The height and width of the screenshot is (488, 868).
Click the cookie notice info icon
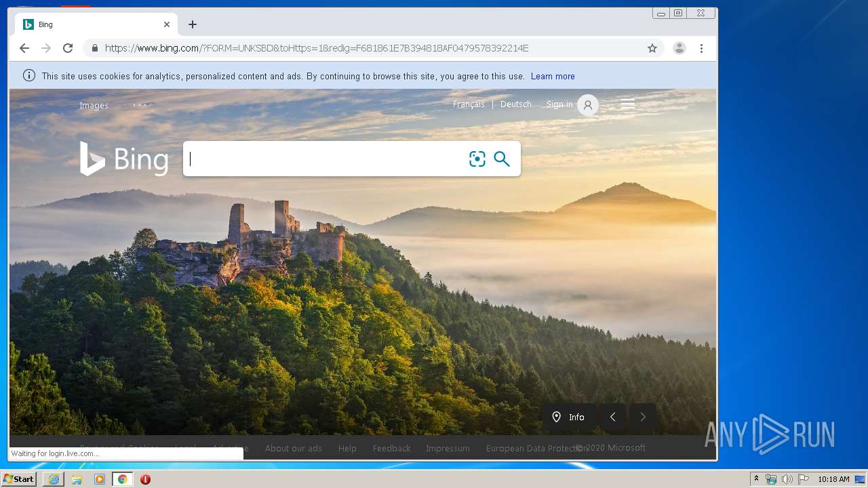tap(29, 76)
